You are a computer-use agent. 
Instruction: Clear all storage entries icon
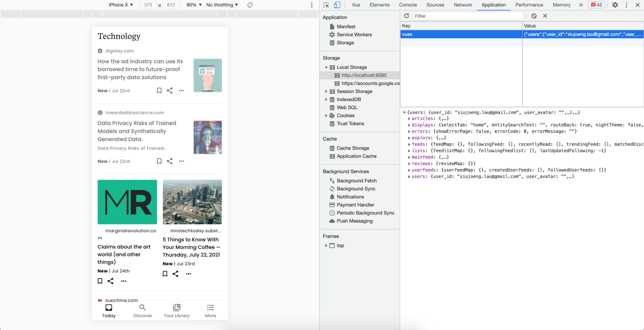pyautogui.click(x=534, y=16)
